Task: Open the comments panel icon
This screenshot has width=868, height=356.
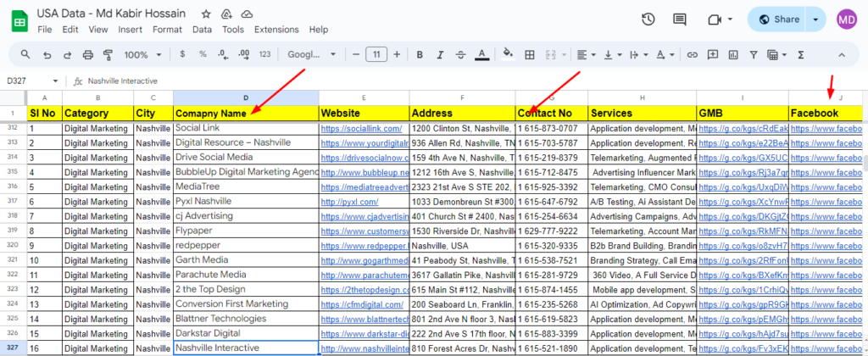Action: click(679, 19)
